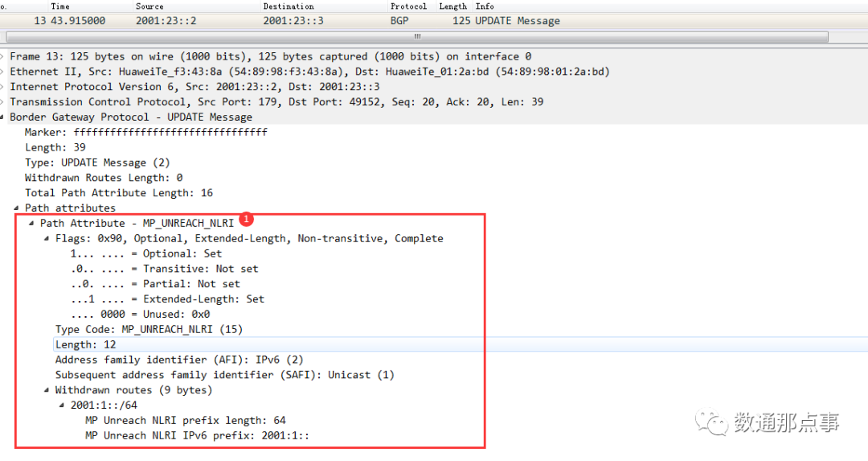Viewport: 868px width, 461px height.
Task: Select the BGP Length: 39 line
Action: pos(55,147)
